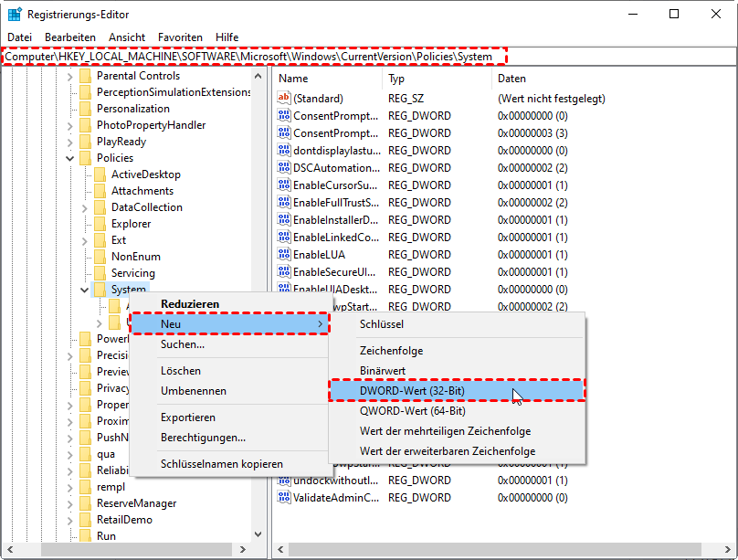Expand the rempl tree node
The height and width of the screenshot is (560, 738).
69,488
